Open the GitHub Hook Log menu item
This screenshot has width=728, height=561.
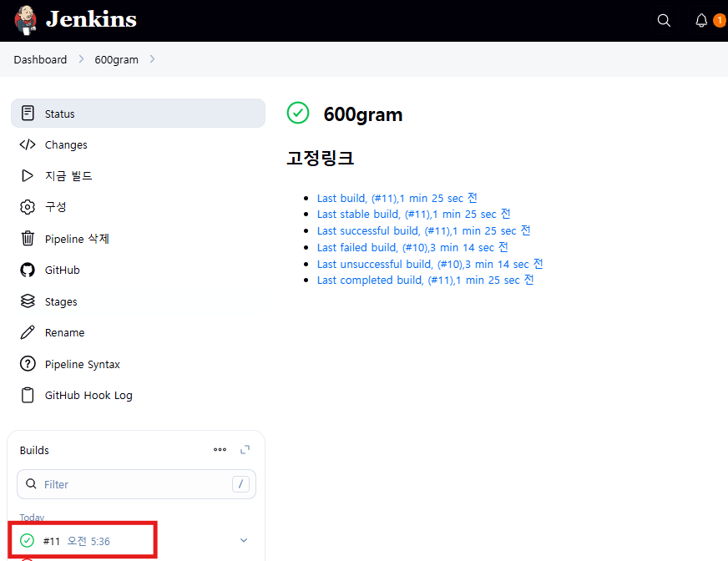(138, 395)
